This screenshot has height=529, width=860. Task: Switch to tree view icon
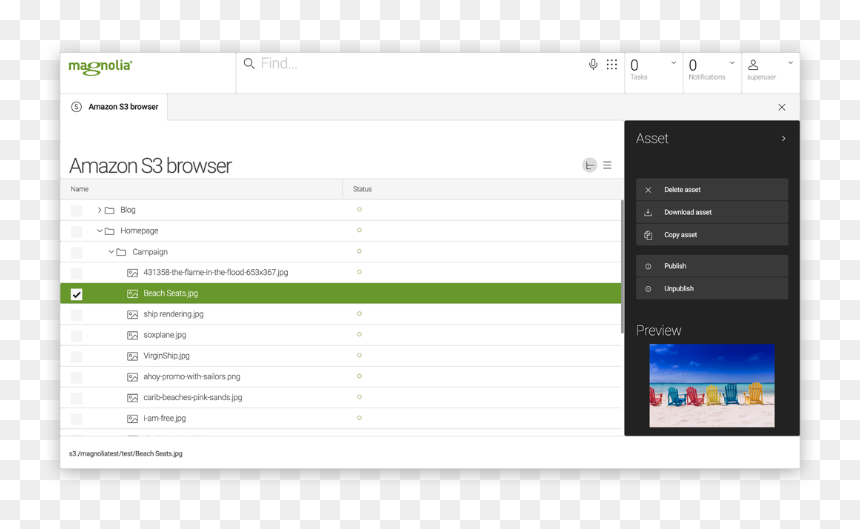(x=590, y=165)
